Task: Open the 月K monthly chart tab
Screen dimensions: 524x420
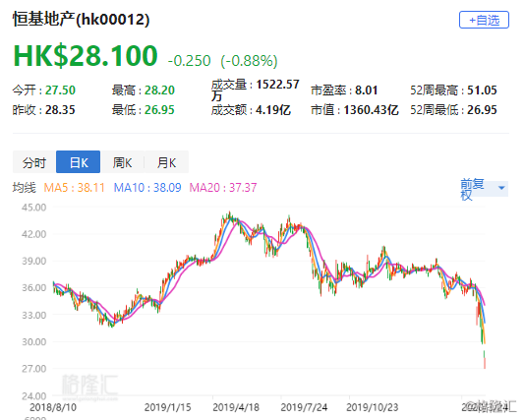Action: (166, 162)
